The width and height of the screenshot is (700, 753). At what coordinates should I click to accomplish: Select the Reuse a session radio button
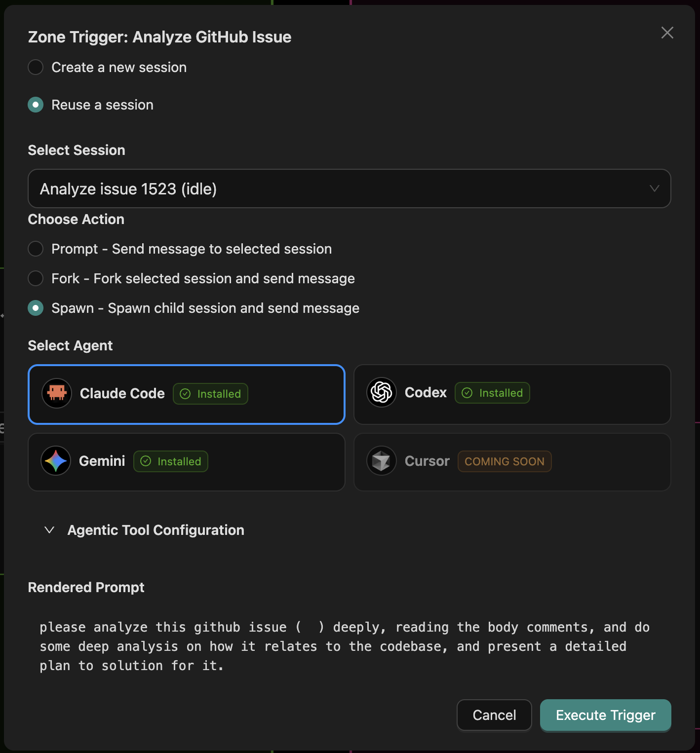[36, 105]
